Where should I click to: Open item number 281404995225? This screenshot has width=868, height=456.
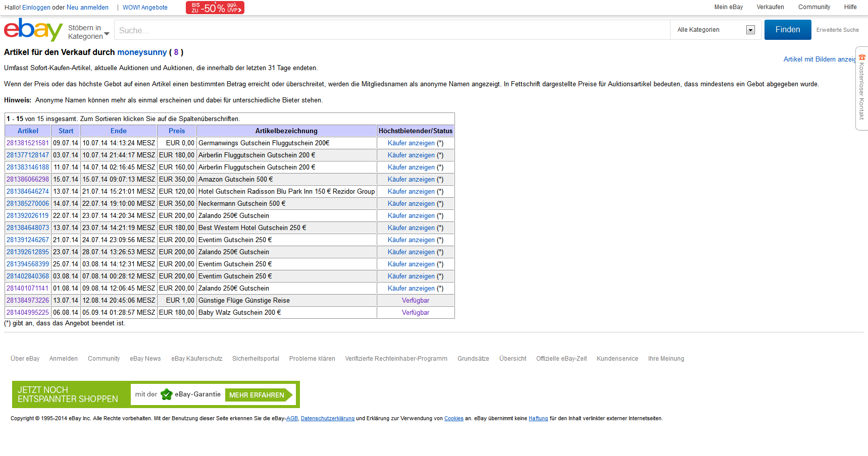pyautogui.click(x=28, y=313)
